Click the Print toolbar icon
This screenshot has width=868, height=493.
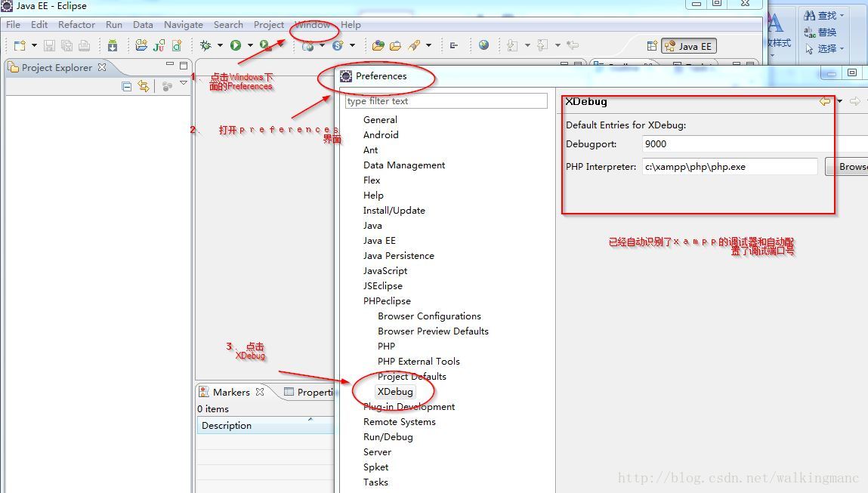pos(84,45)
